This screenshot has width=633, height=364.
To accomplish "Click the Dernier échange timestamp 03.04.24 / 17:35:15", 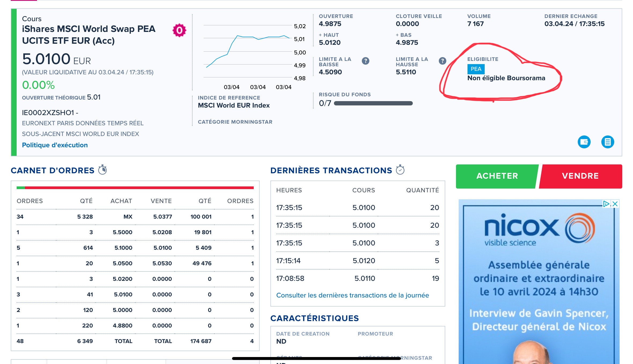I will coord(574,24).
